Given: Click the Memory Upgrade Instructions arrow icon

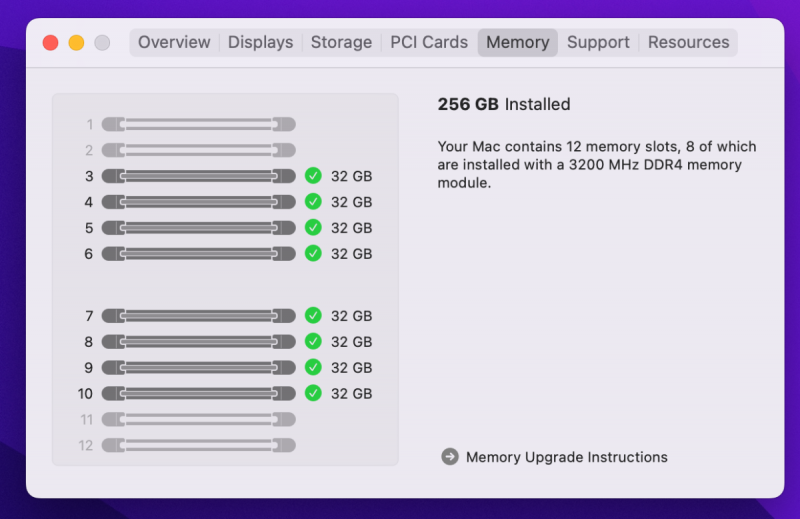Looking at the screenshot, I should [x=450, y=457].
